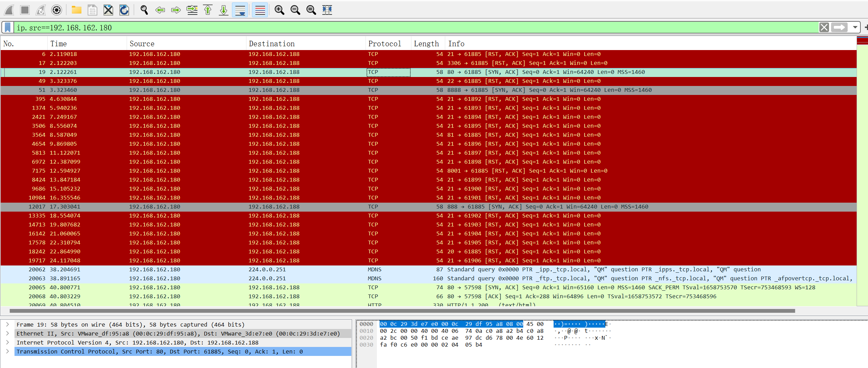Go back in packet history
This screenshot has height=368, width=868.
click(160, 10)
